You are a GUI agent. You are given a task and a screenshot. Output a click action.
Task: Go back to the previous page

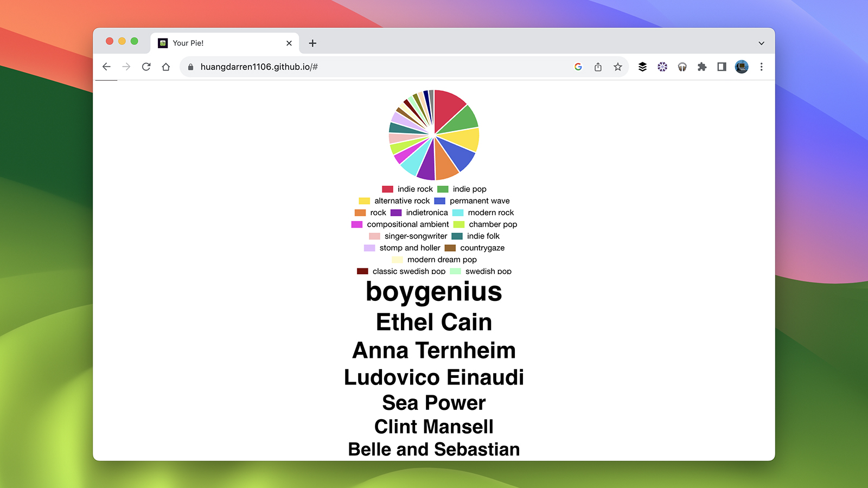pos(106,67)
